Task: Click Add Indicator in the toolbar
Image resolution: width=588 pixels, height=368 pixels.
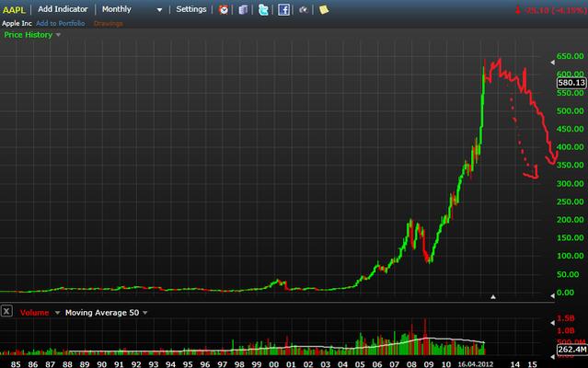Action: click(63, 9)
